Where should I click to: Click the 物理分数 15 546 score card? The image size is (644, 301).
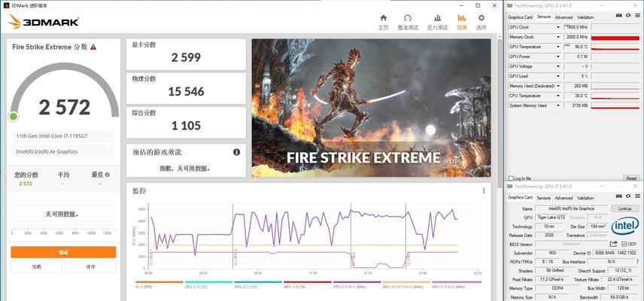186,89
